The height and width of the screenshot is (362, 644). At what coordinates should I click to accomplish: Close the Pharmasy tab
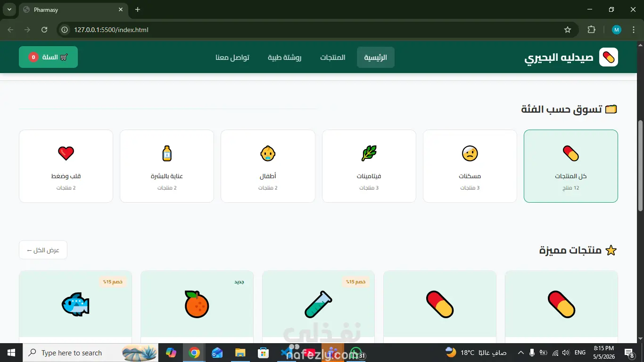tap(121, 9)
